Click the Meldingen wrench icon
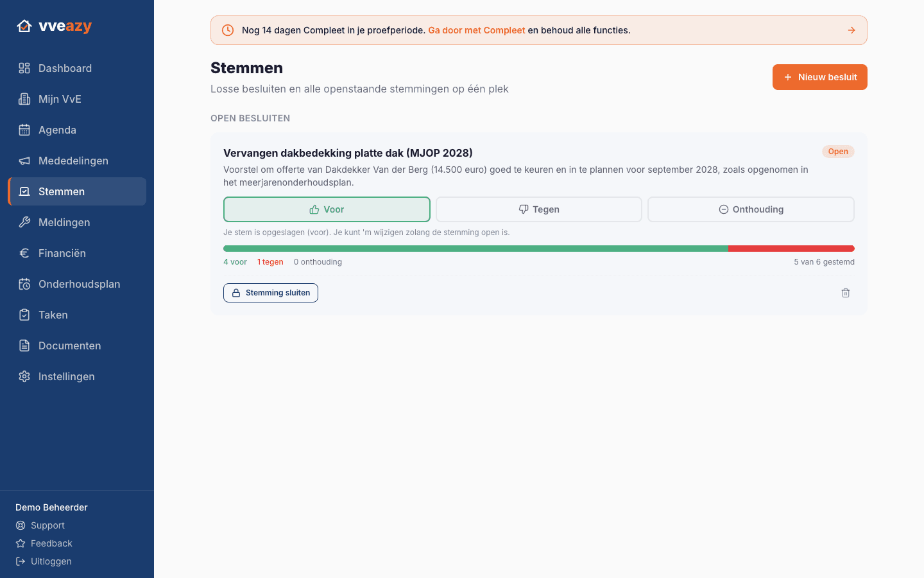Viewport: 924px width, 578px height. click(x=24, y=222)
